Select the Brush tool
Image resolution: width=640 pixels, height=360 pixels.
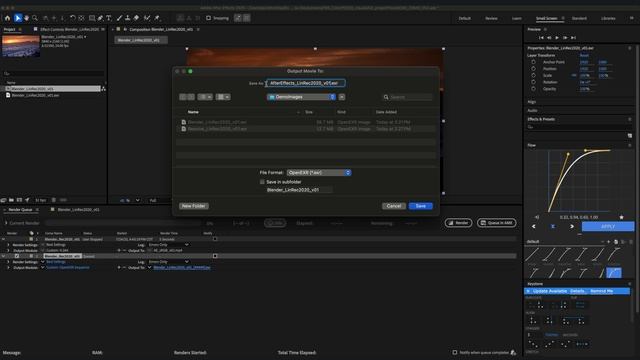(x=119, y=18)
